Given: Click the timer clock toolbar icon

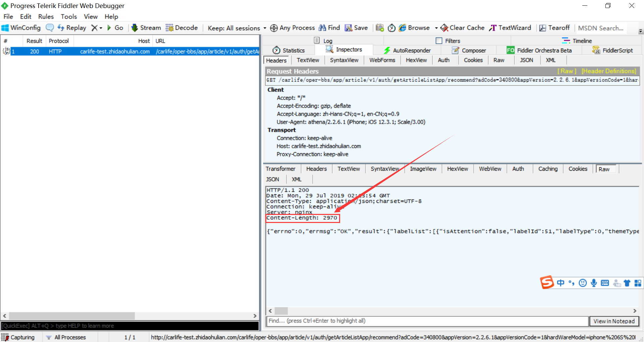Looking at the screenshot, I should 391,28.
